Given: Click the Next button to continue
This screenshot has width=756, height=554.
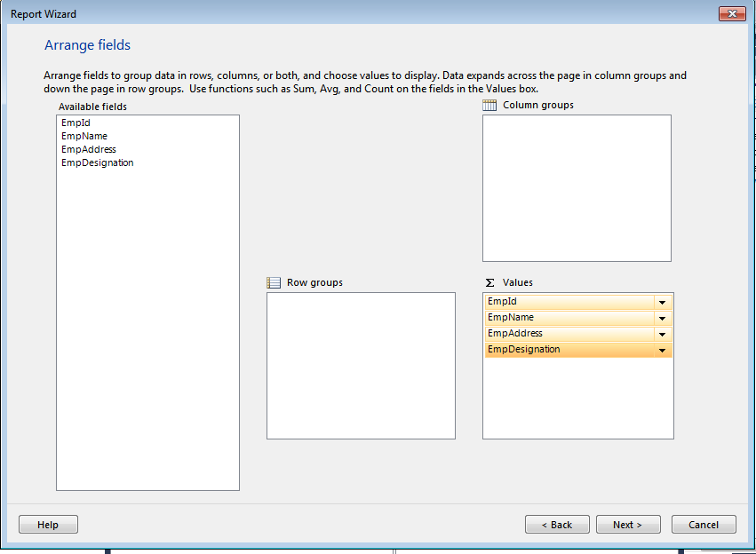Looking at the screenshot, I should click(x=628, y=524).
